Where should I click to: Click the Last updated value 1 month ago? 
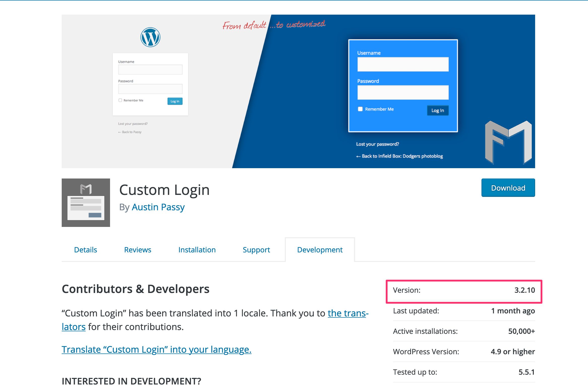coord(513,311)
